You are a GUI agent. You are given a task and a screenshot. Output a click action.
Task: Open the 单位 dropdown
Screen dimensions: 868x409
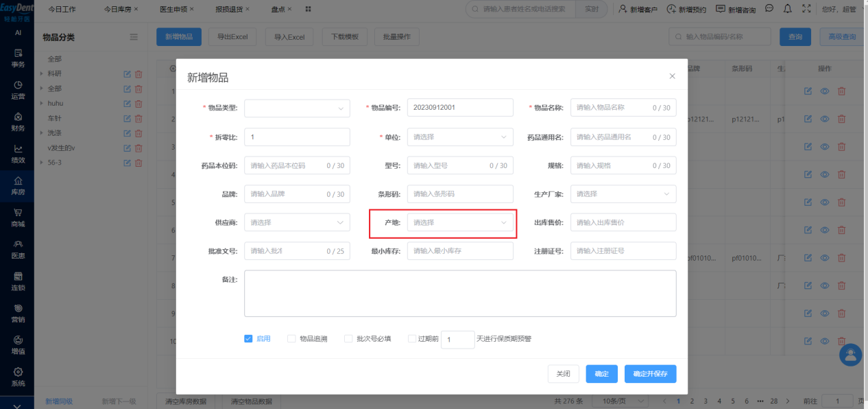point(460,137)
